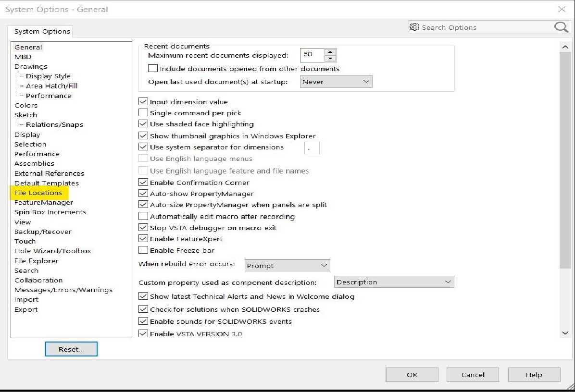Select Display Style under Drawings
Screen dimensions: 575x392
click(x=48, y=76)
